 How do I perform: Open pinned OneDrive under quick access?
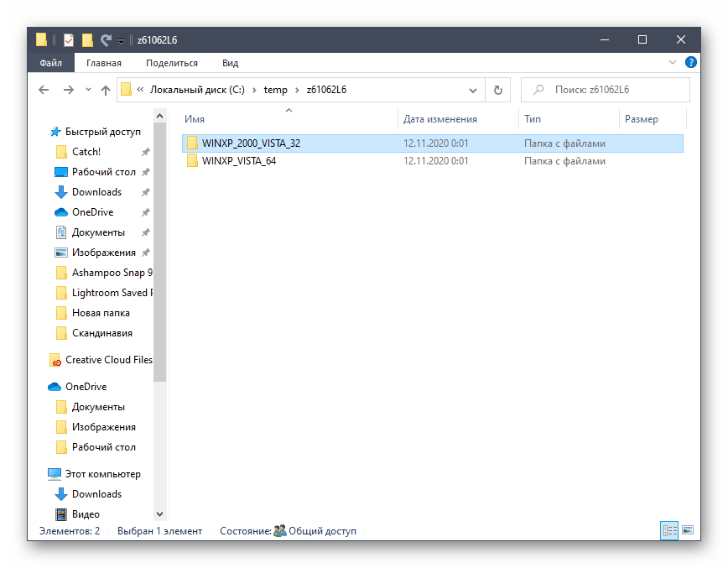pyautogui.click(x=92, y=212)
